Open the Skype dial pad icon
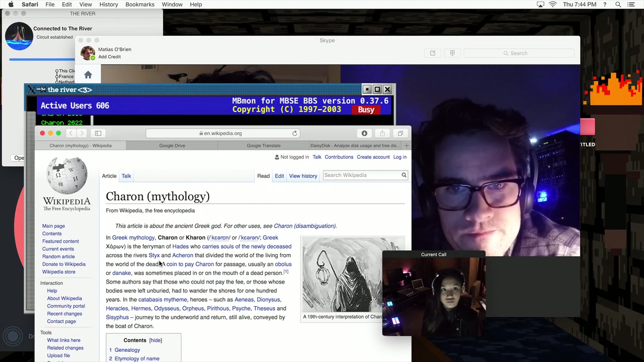 (x=452, y=53)
